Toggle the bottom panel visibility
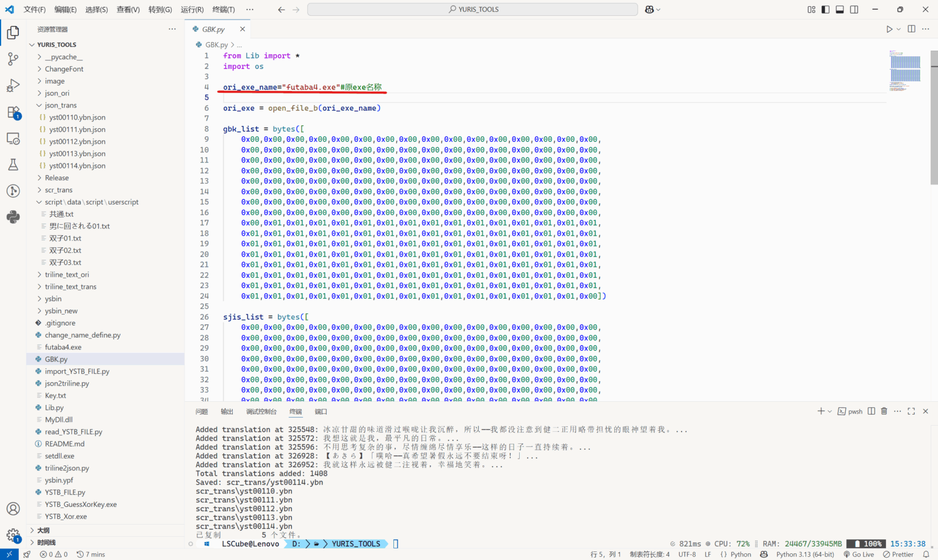Image resolution: width=938 pixels, height=560 pixels. pos(840,9)
